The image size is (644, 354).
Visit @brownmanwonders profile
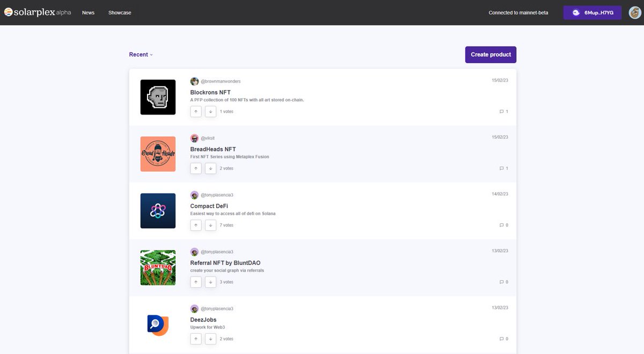click(x=221, y=82)
